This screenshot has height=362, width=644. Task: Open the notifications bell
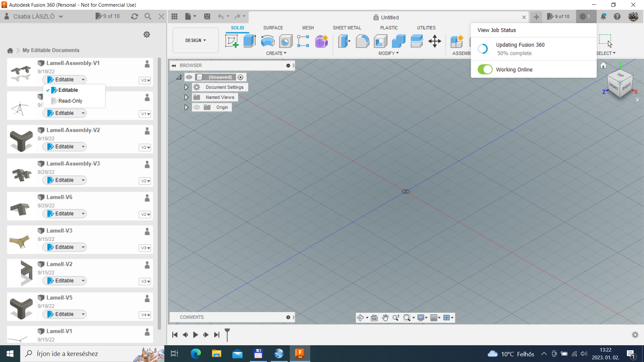(603, 16)
